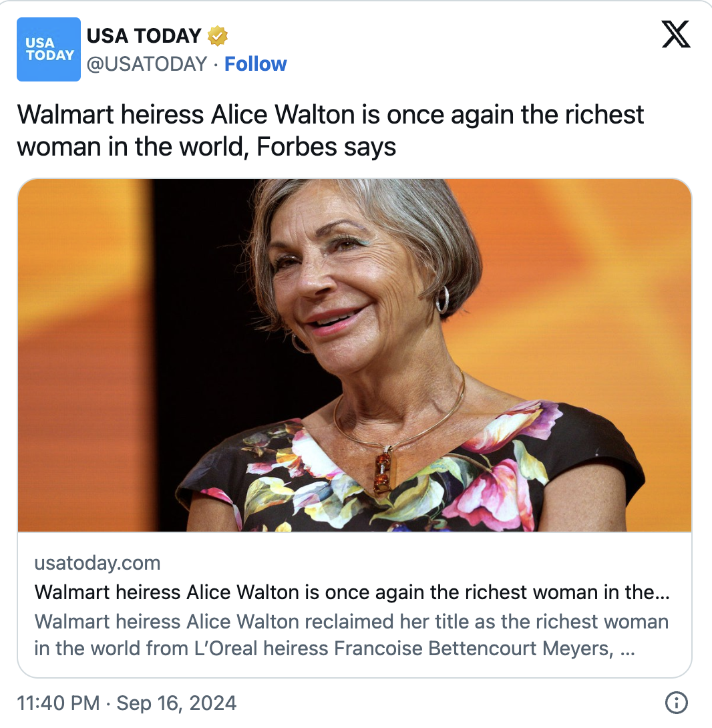Viewport: 712px width, 728px height.
Task: Click the info circle icon
Action: (677, 703)
